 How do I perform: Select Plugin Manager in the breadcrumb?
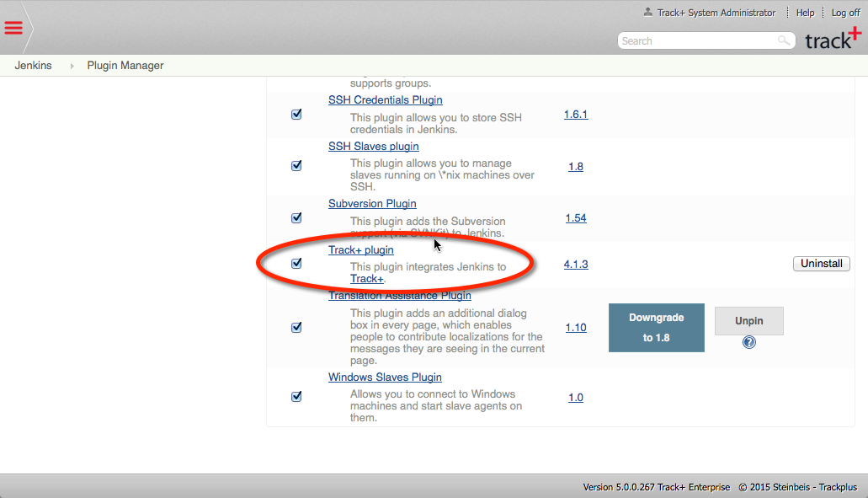pos(125,66)
